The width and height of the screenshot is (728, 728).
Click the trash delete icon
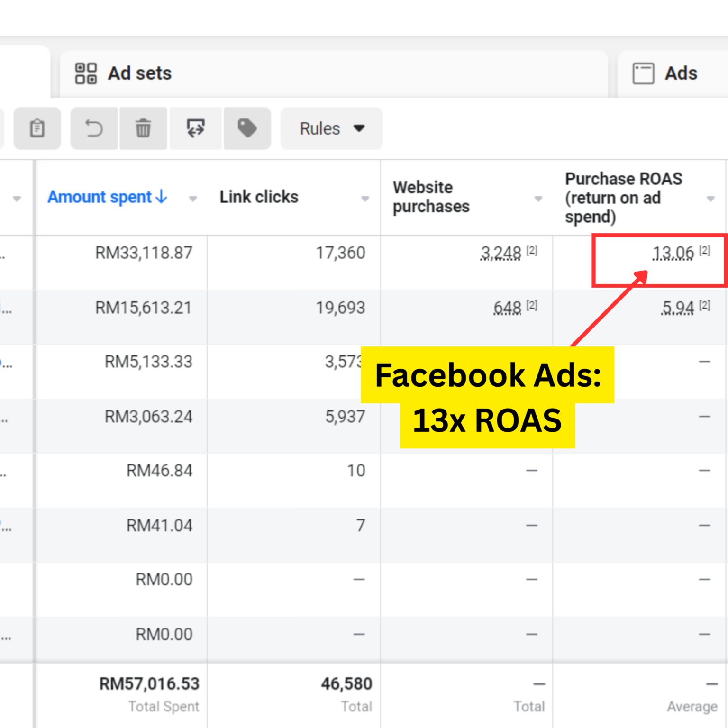[x=143, y=128]
